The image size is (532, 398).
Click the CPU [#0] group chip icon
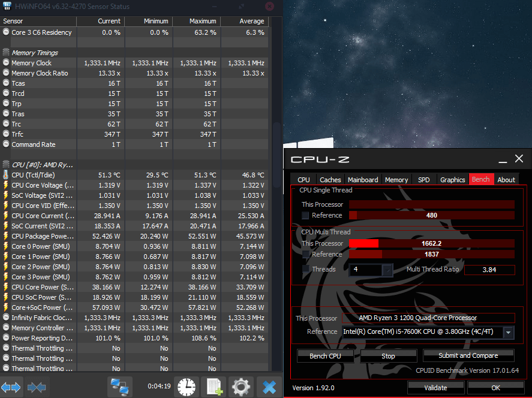coord(6,165)
